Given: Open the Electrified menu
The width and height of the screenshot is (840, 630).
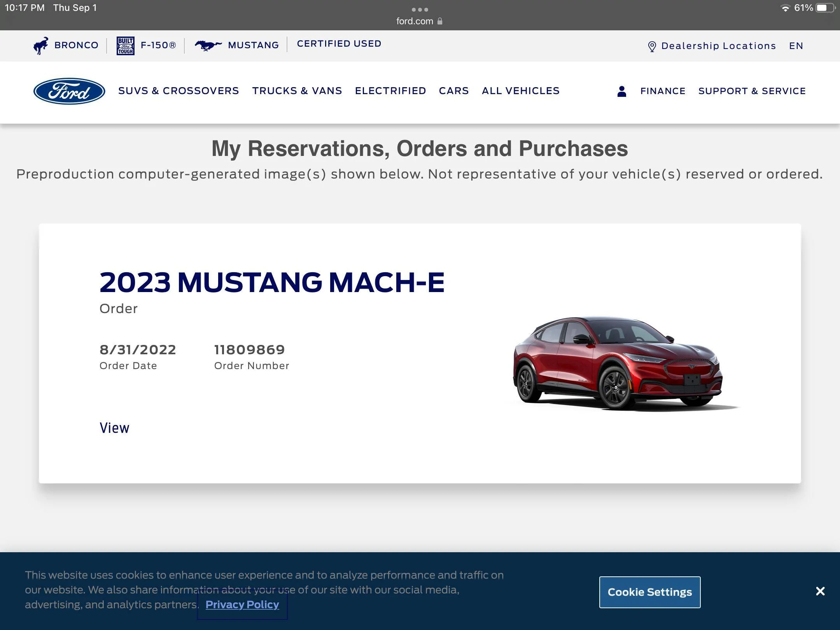Looking at the screenshot, I should coord(390,91).
